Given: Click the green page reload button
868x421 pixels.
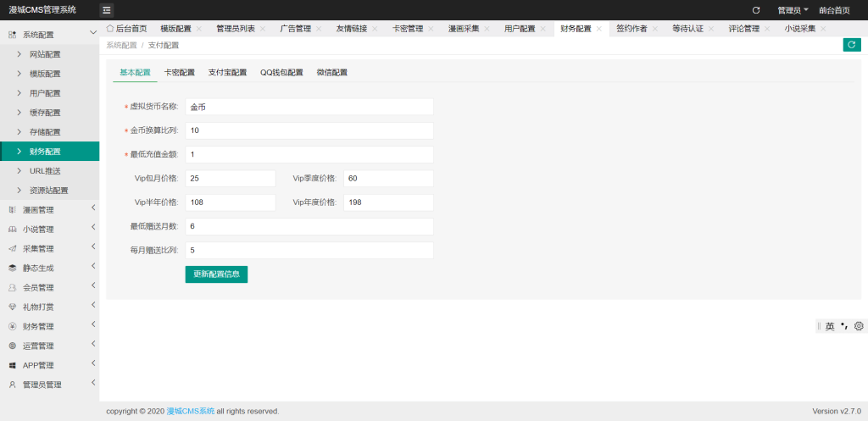Looking at the screenshot, I should [852, 45].
